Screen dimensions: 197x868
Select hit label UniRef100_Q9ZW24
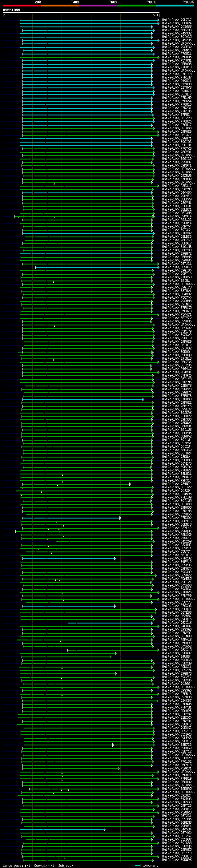(177, 796)
